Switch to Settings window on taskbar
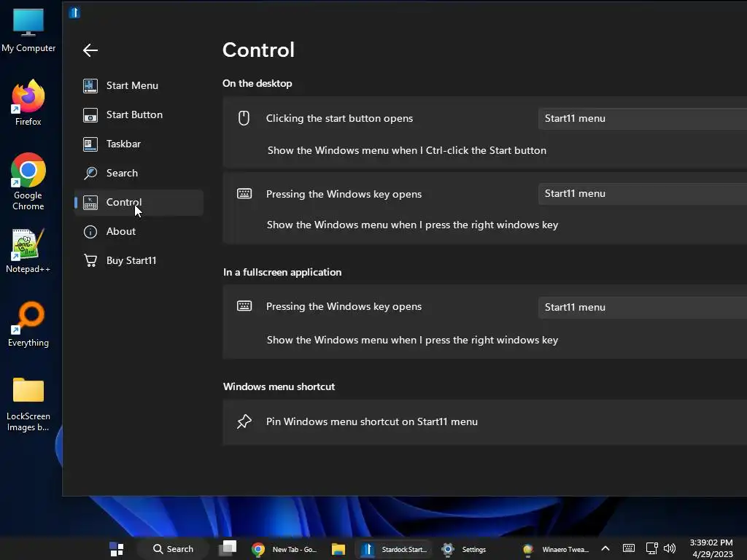Screen dimensions: 747x560 tap(463, 549)
